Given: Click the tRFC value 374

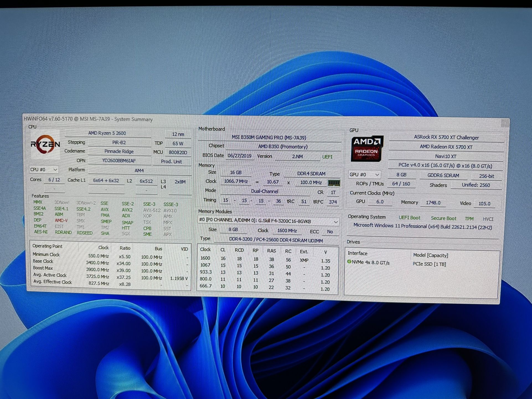Looking at the screenshot, I should (x=333, y=202).
